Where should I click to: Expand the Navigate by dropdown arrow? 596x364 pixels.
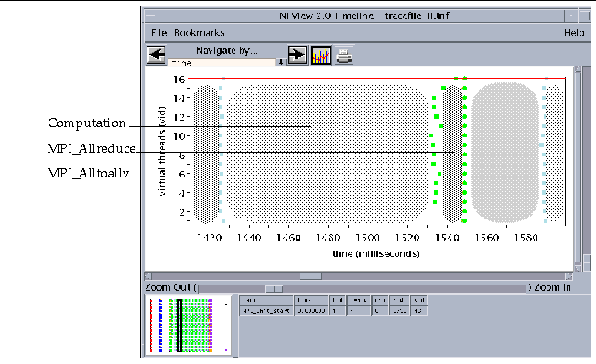(x=280, y=62)
